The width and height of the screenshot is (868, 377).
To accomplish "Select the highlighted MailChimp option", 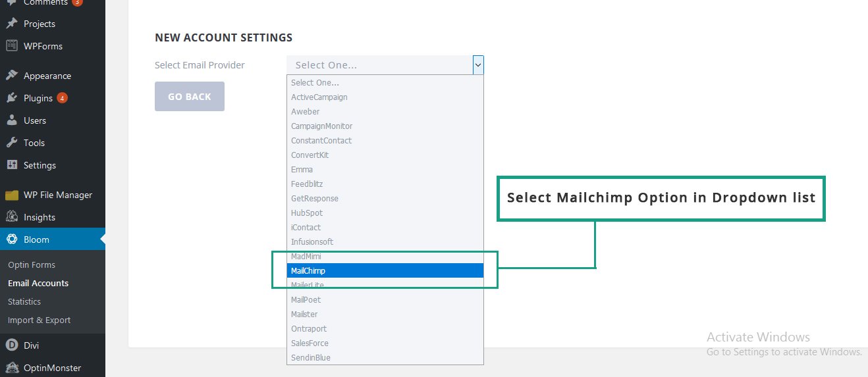I will click(x=385, y=270).
